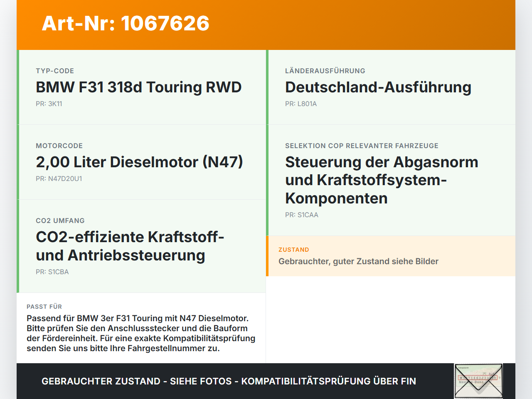Click the PASST FÜR compatibility paragraph
Image resolution: width=532 pixels, height=399 pixels.
(x=141, y=333)
